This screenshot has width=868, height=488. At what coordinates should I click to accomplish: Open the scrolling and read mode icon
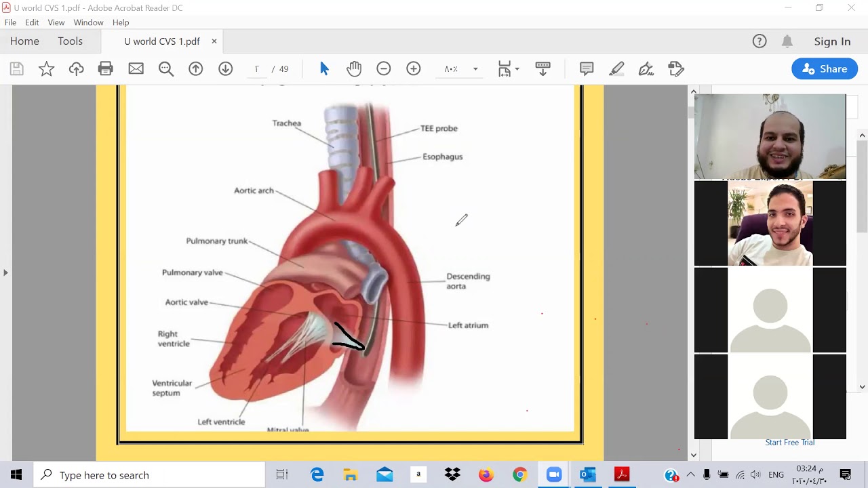pos(542,68)
